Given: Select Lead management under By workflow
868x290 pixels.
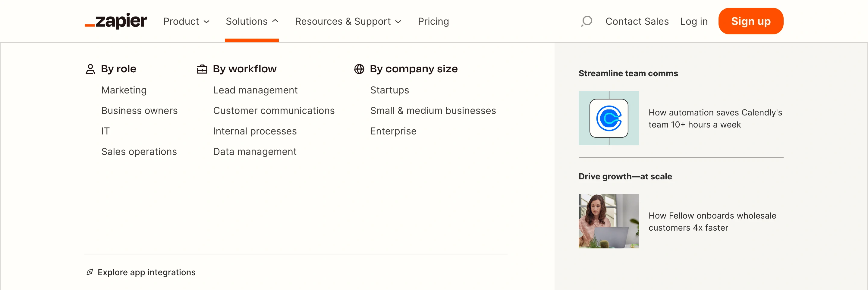Looking at the screenshot, I should pyautogui.click(x=255, y=90).
